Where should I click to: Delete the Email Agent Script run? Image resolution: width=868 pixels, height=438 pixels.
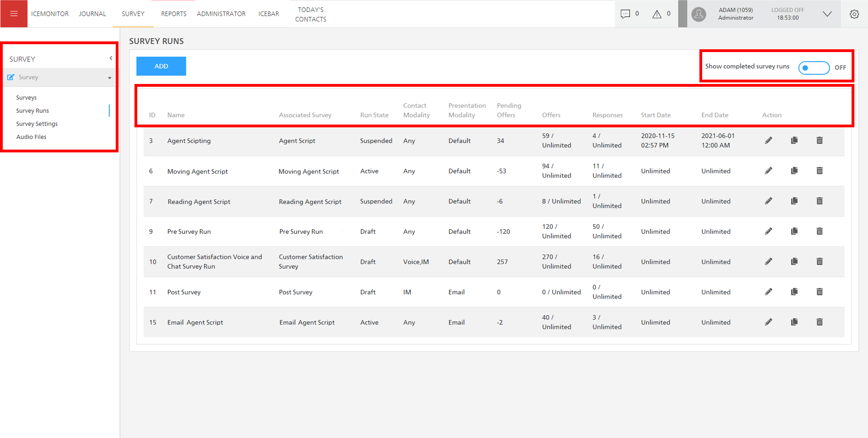[819, 322]
